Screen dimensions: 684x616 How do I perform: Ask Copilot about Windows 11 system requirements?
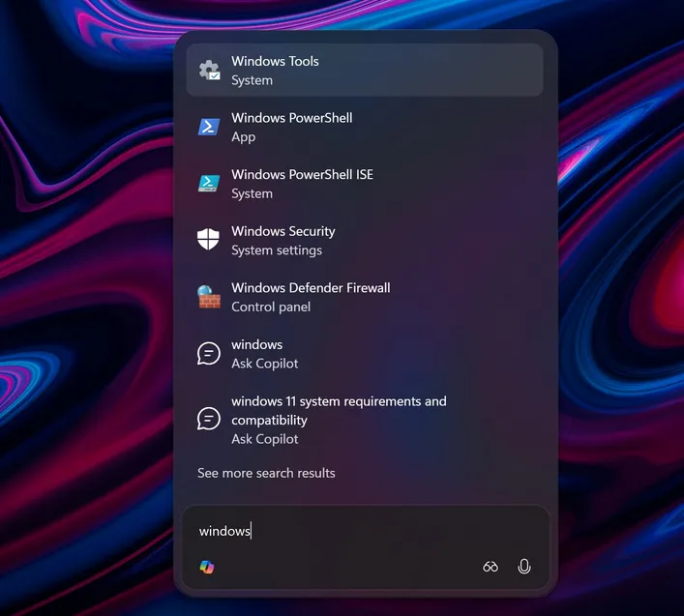pyautogui.click(x=365, y=420)
